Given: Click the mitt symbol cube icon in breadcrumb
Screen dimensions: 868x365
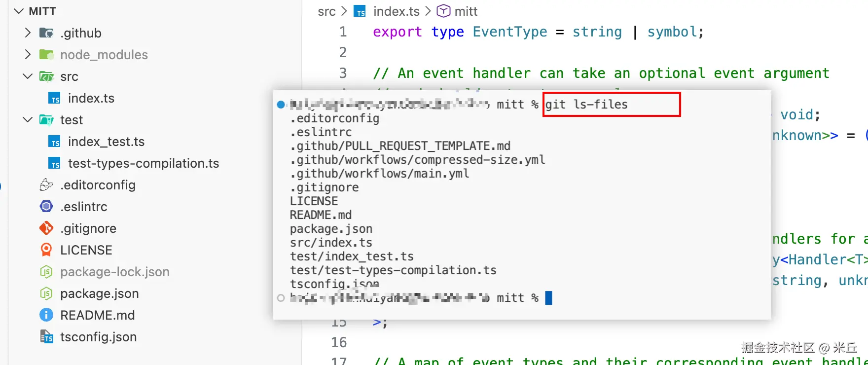Looking at the screenshot, I should (x=444, y=11).
